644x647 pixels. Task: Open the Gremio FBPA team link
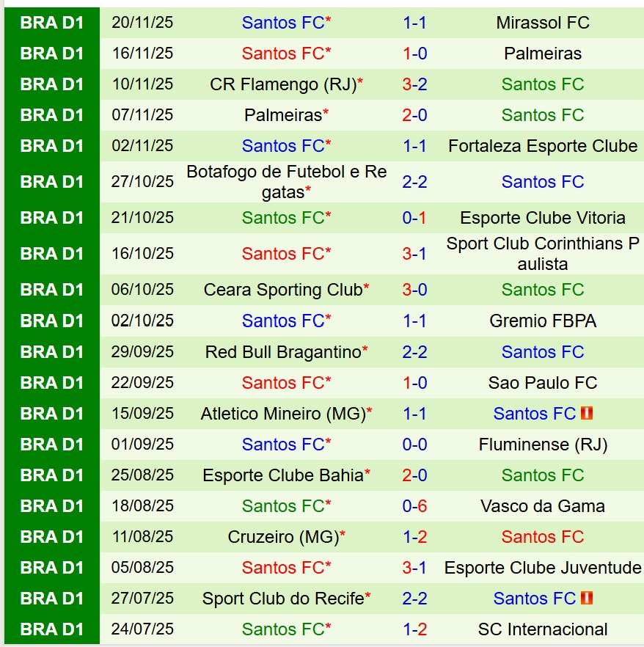542,321
